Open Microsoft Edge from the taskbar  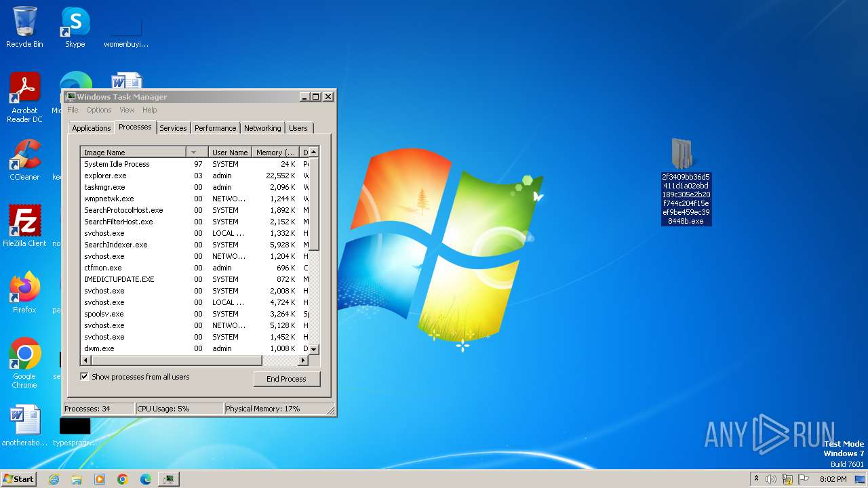[x=146, y=479]
